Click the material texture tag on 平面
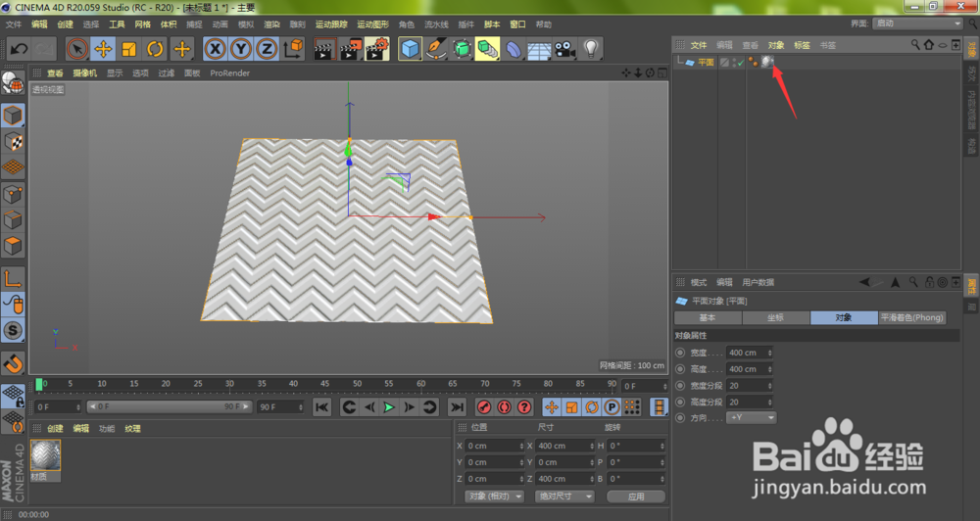980x521 pixels. (767, 62)
